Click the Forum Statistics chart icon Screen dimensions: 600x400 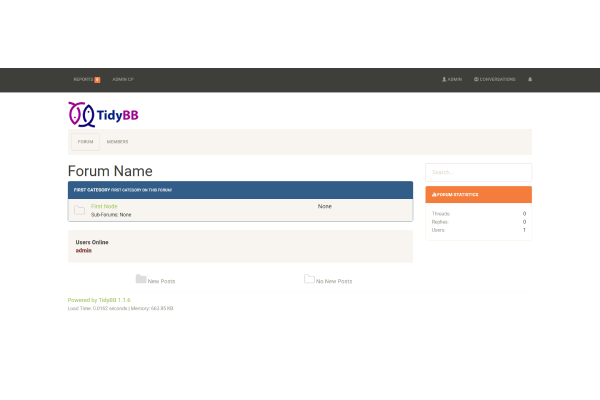(x=434, y=194)
